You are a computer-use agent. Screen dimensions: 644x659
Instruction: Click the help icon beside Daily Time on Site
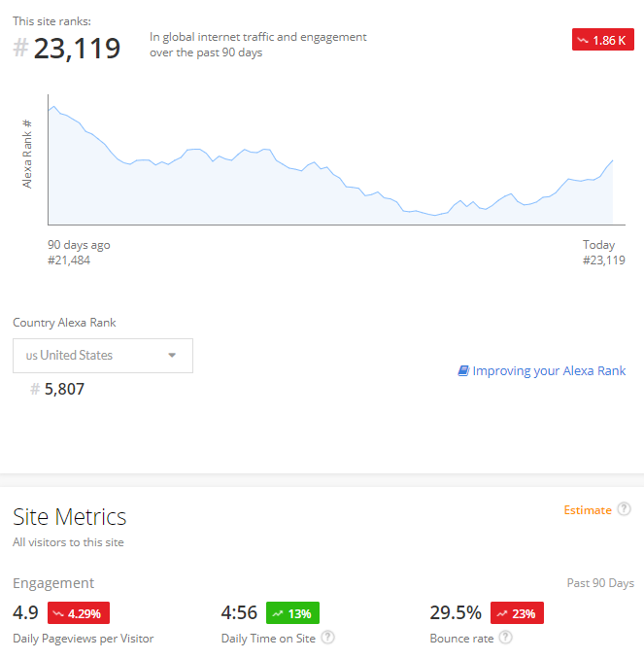[328, 638]
